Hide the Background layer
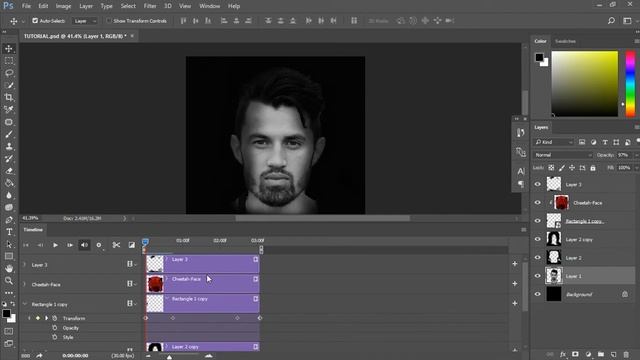The height and width of the screenshot is (360, 640). point(538,294)
